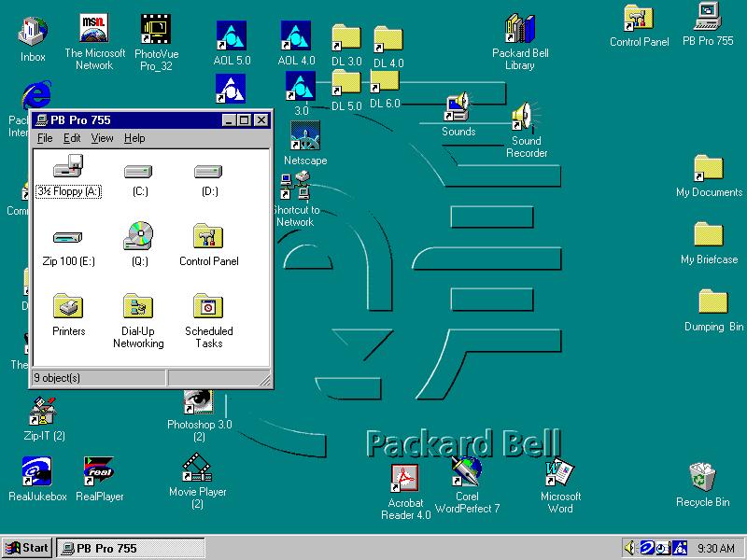Select the Netscape shortcut icon

pyautogui.click(x=305, y=134)
